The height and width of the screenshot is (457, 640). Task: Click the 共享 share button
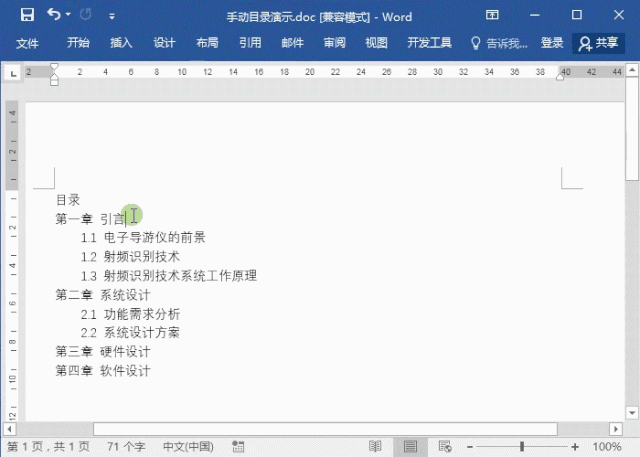tap(598, 43)
